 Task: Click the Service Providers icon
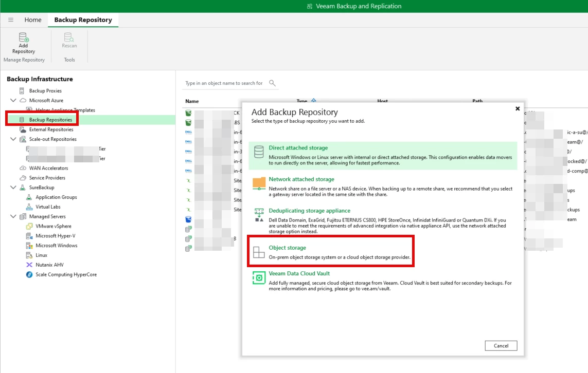coord(23,178)
